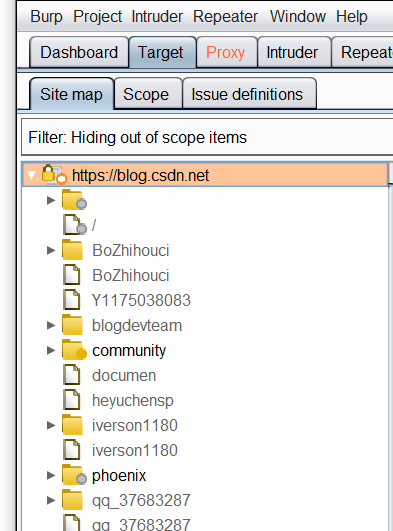Click the community folder icon with orange dot

coord(74,350)
